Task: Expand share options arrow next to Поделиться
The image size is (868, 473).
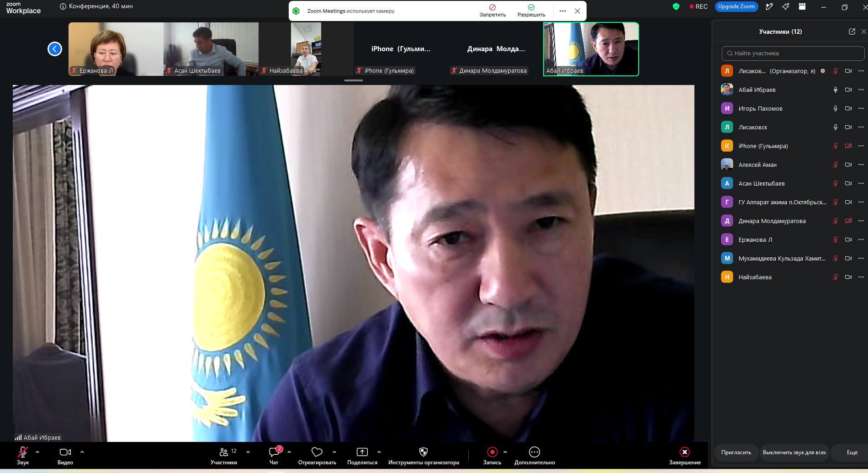Action: coord(379,452)
